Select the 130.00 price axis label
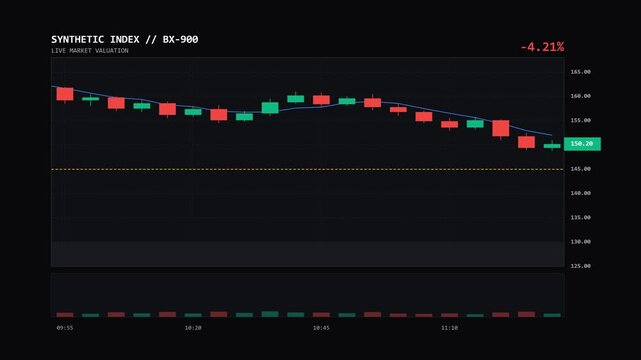 coord(580,242)
